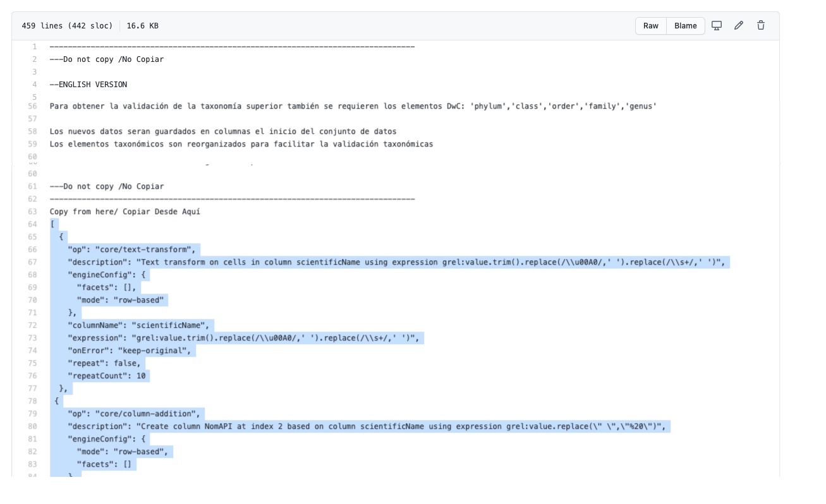This screenshot has width=826, height=504.
Task: Click the trash delete file icon
Action: [761, 26]
